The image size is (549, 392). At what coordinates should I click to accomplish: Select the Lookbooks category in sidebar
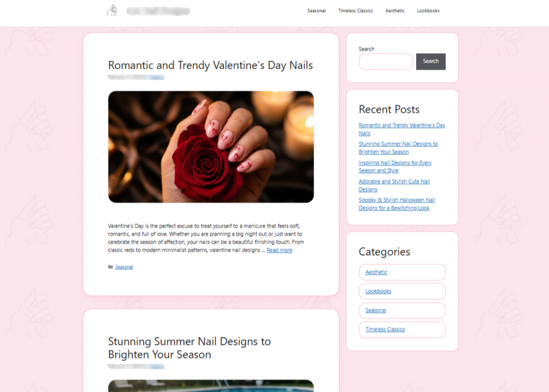402,292
